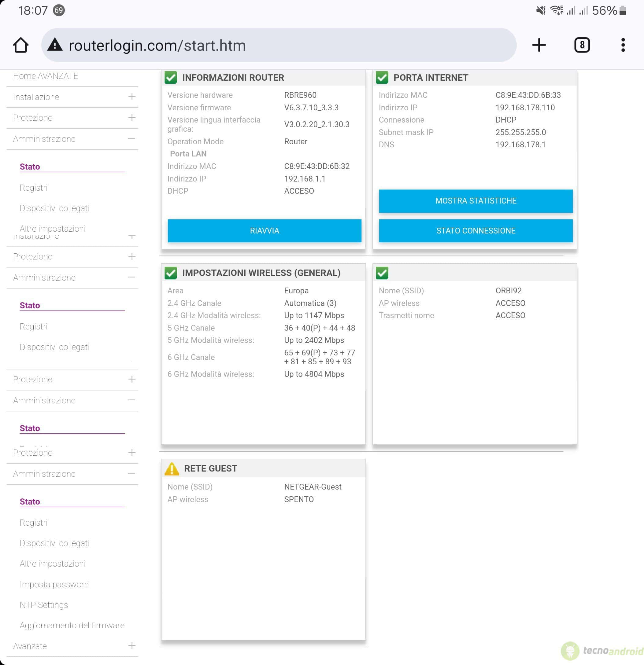Click LAN IP address 192.168.1.1
Screen dimensions: 644x665
coord(305,179)
